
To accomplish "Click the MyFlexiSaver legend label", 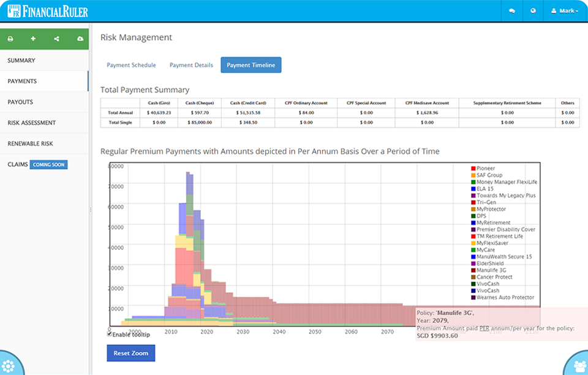I will [x=492, y=243].
